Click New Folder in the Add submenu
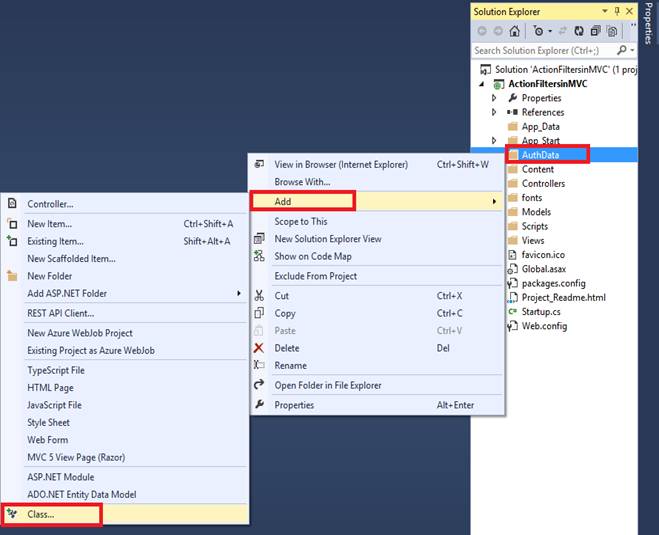Image resolution: width=659 pixels, height=535 pixels. coord(49,276)
